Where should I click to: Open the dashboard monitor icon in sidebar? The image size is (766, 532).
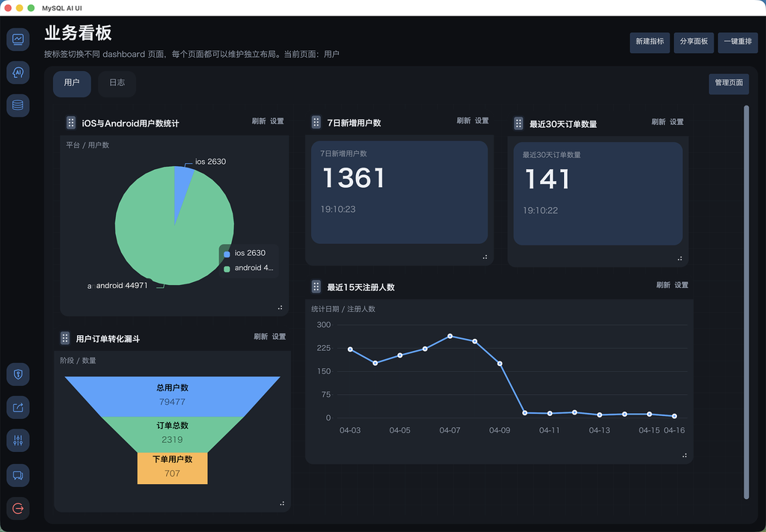18,39
